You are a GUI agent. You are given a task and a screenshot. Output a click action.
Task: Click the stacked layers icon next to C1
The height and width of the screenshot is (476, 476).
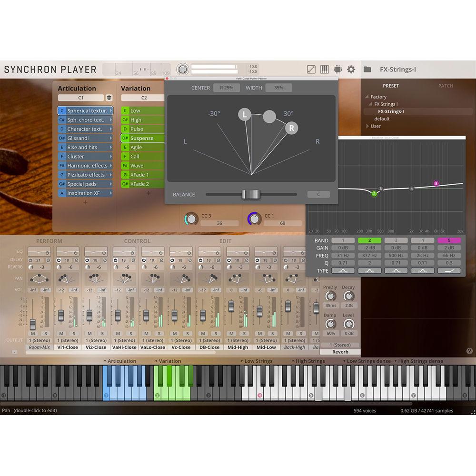coord(109,97)
